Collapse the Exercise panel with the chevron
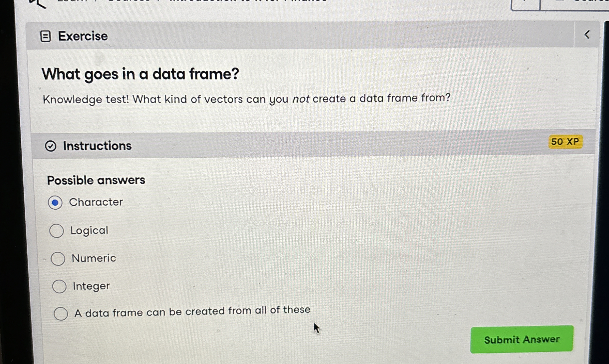The width and height of the screenshot is (609, 364). point(588,35)
